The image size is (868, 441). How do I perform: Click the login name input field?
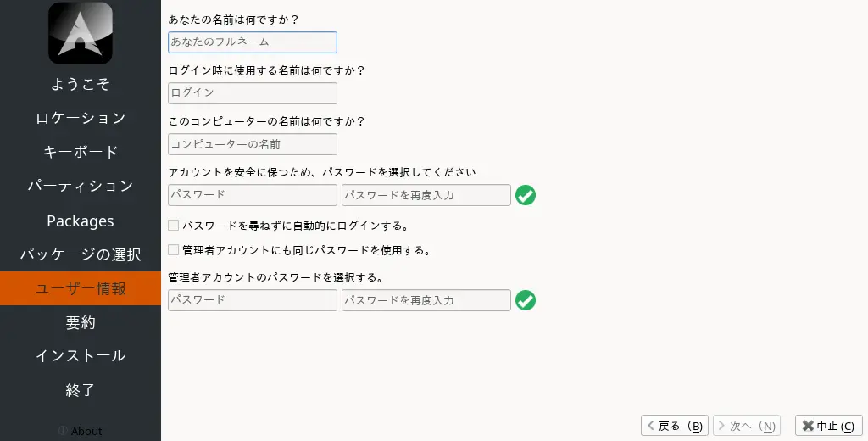[x=253, y=93]
